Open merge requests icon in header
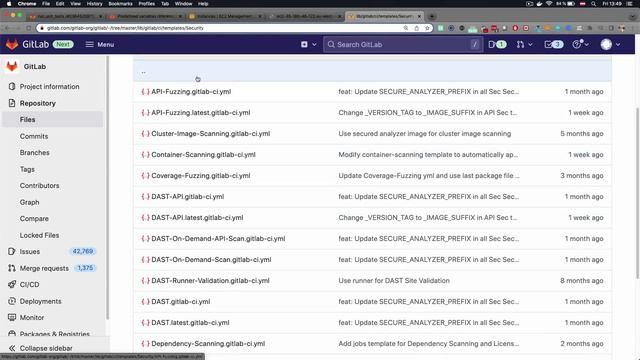 tap(520, 44)
